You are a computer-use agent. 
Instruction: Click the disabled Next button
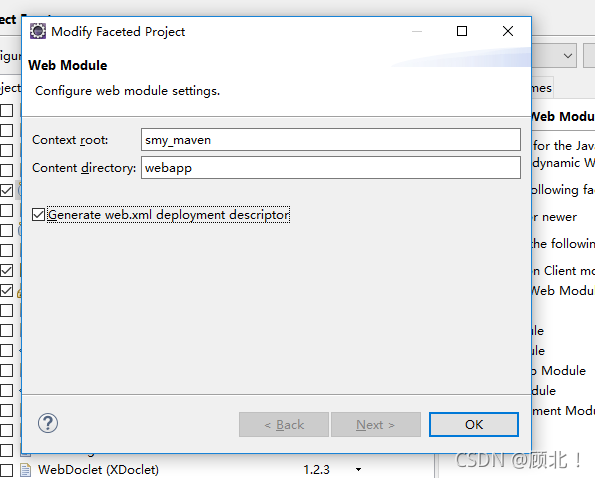coord(376,425)
